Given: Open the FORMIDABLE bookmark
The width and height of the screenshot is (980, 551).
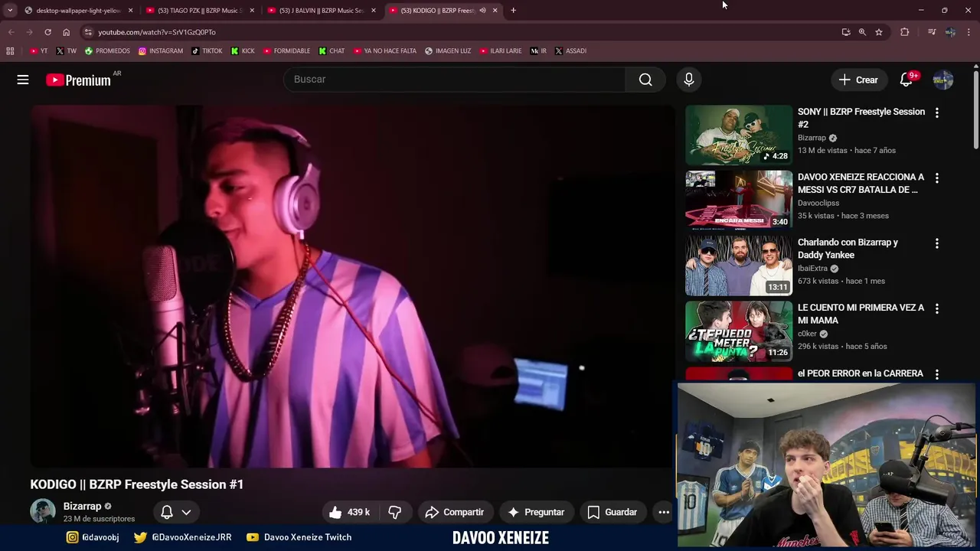Looking at the screenshot, I should click(286, 51).
